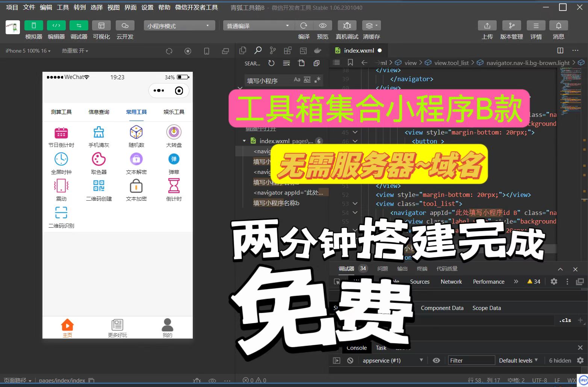Open the 工具 menu
Viewport: 588px width, 387px height.
[63, 8]
